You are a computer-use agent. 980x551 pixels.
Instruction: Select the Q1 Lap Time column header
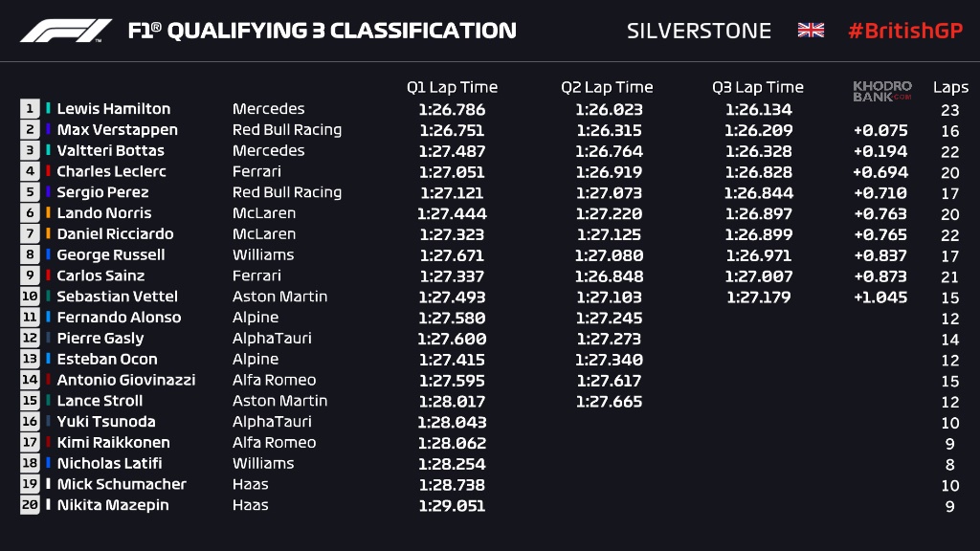click(x=452, y=88)
